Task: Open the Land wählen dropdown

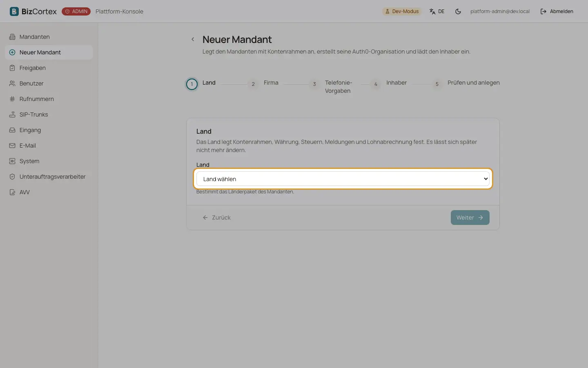Action: tap(343, 179)
